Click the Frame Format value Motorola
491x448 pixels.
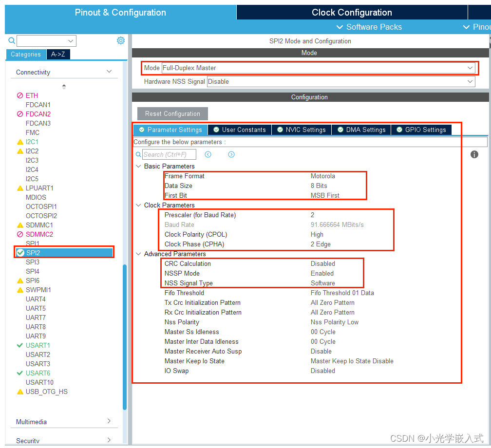tap(323, 176)
